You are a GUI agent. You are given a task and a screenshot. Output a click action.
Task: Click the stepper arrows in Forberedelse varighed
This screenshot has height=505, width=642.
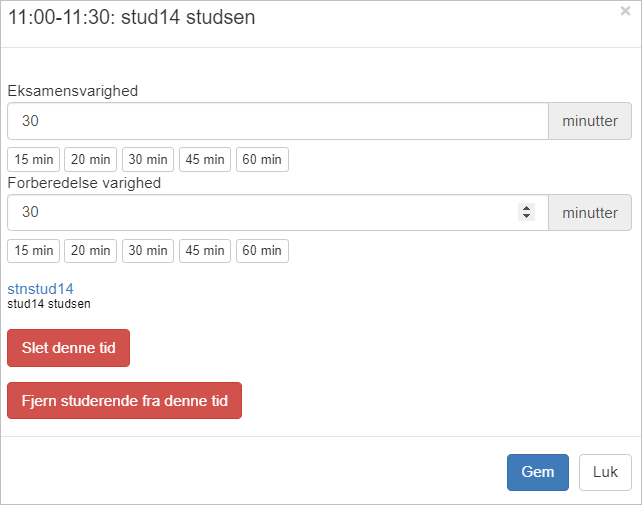(526, 212)
